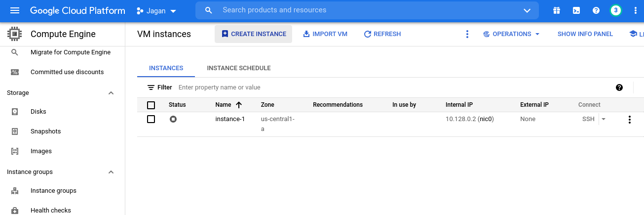This screenshot has height=215, width=644.
Task: Open Images in the sidebar
Action: [x=41, y=151]
